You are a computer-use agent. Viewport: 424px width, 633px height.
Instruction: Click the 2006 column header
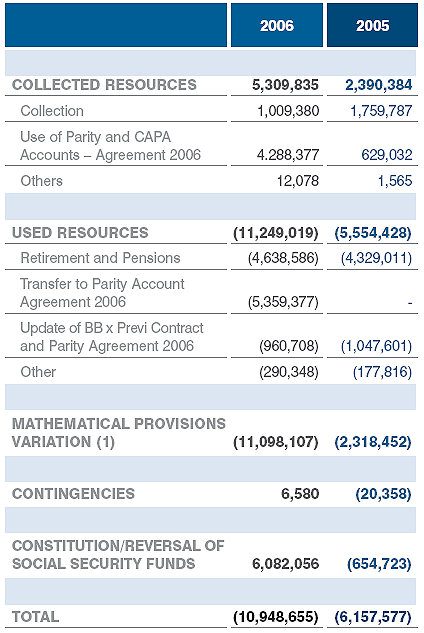277,25
